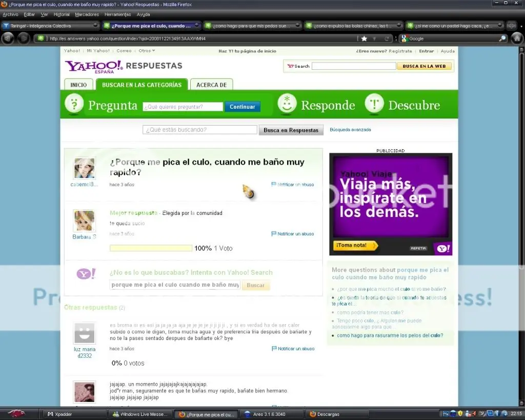Click the Correo link in Yahoo top bar
Image resolution: width=525 pixels, height=420 pixels.
pyautogui.click(x=124, y=51)
